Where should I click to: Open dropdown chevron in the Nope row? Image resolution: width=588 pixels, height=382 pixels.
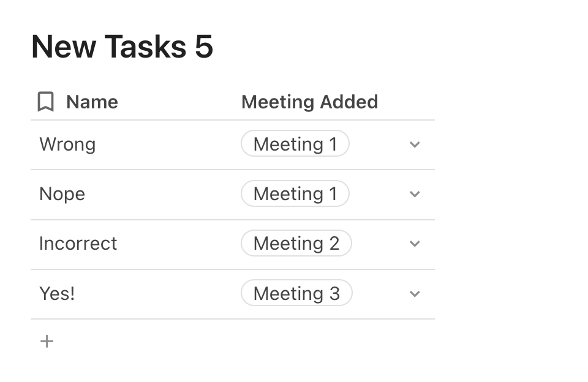click(x=415, y=195)
